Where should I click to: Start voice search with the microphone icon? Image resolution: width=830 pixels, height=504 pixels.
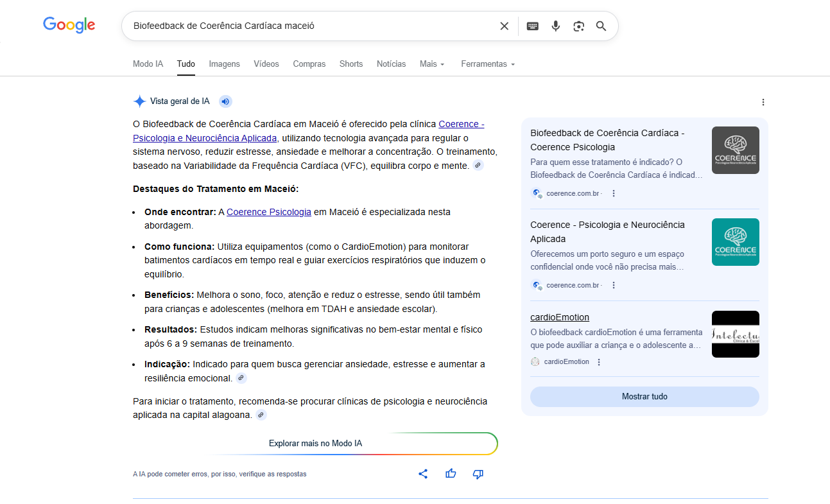pyautogui.click(x=556, y=26)
